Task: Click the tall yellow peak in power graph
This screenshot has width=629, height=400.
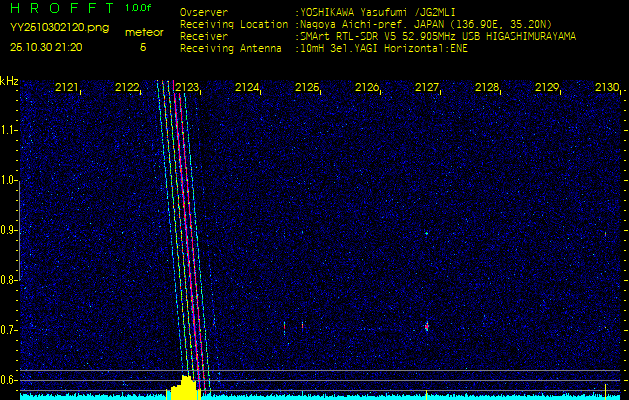Action: [185, 386]
